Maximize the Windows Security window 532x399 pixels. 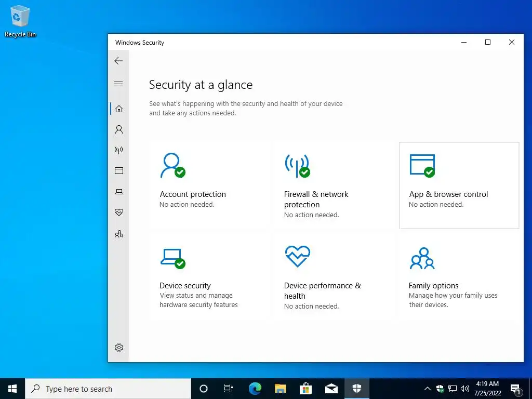pos(487,42)
